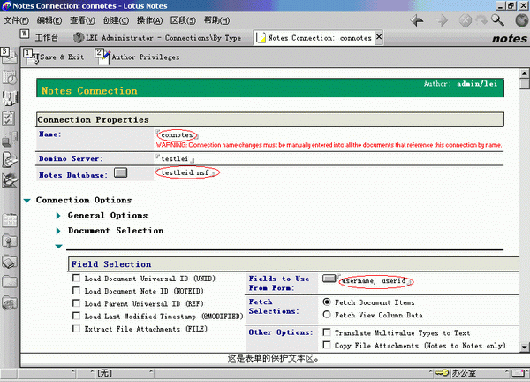
Task: Open the 编辑(E) menu
Action: click(x=49, y=21)
